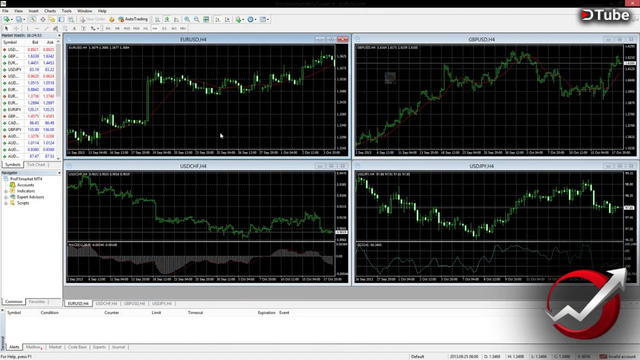Switch to the H4 timeframe button
The width and height of the screenshot is (640, 360).
[x=155, y=29]
